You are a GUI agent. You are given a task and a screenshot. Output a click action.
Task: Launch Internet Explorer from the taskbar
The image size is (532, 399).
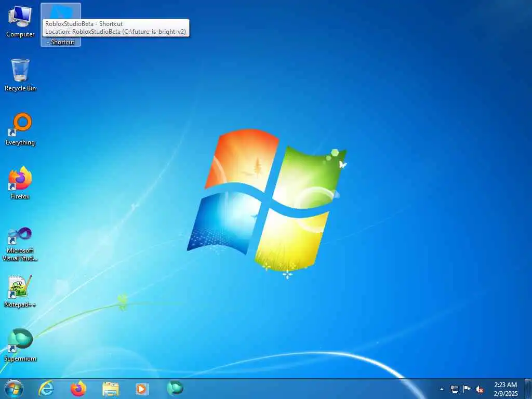[x=46, y=389]
